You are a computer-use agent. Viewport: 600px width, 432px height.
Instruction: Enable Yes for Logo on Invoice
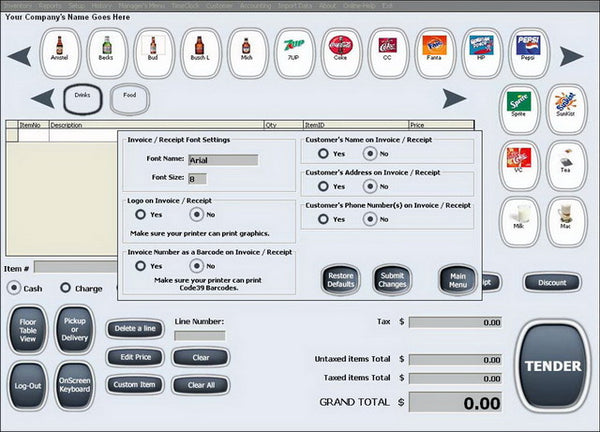tap(140, 214)
